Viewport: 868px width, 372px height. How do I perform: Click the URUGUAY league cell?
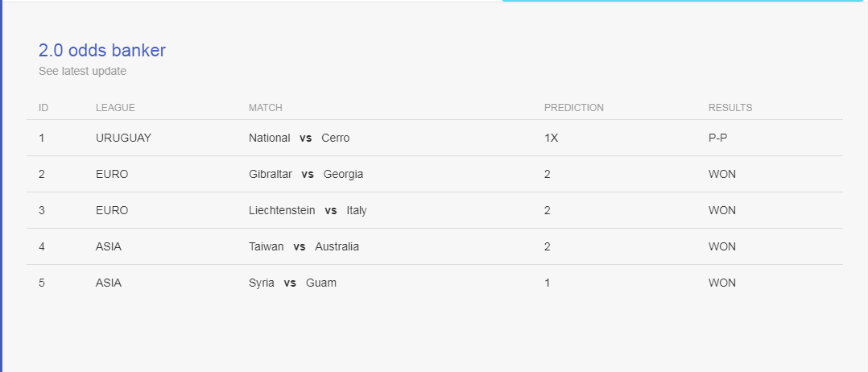click(x=123, y=138)
